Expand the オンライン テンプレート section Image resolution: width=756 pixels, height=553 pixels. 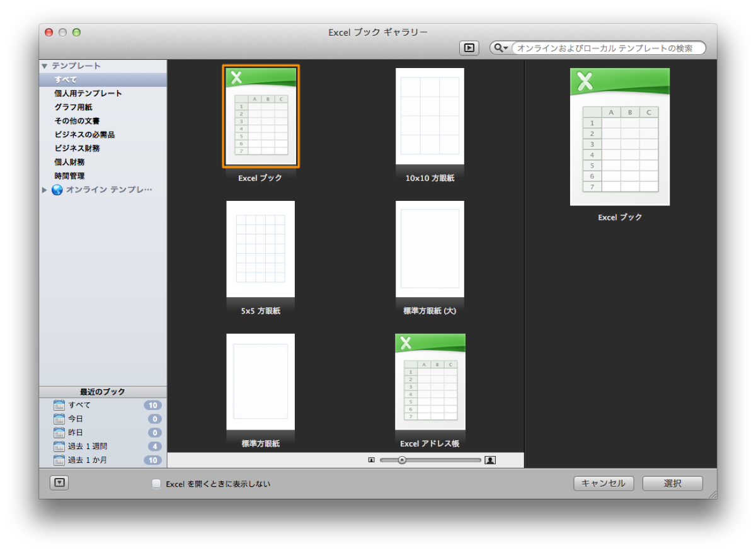click(44, 190)
